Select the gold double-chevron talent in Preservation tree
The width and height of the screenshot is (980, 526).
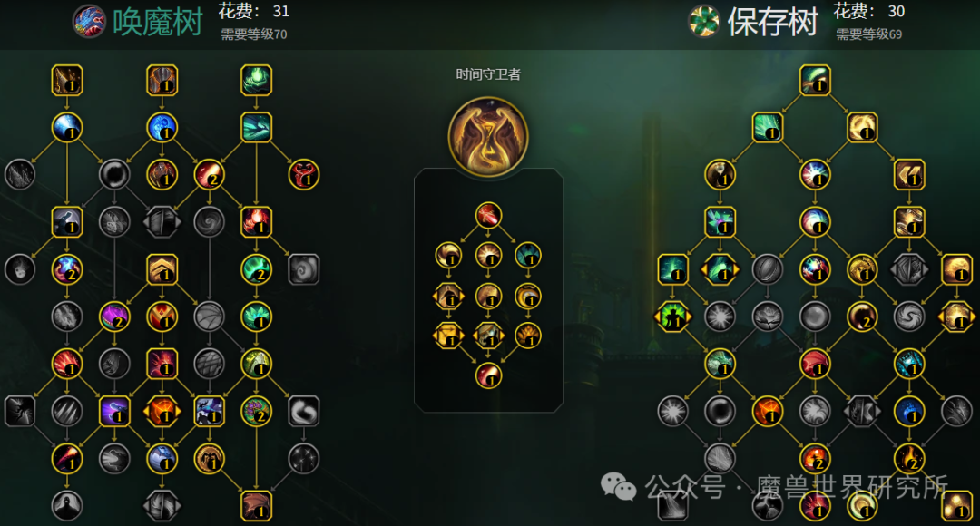(909, 174)
